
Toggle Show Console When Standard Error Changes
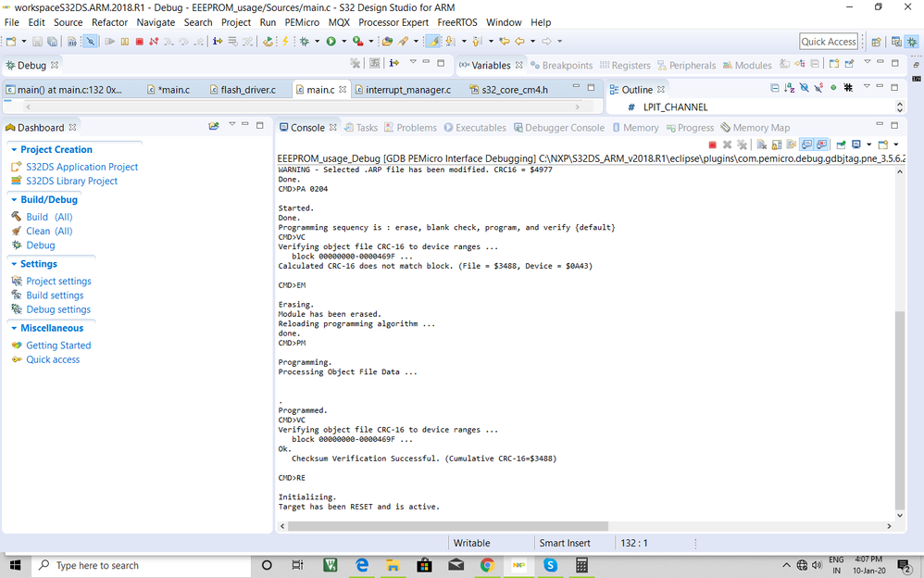821,144
